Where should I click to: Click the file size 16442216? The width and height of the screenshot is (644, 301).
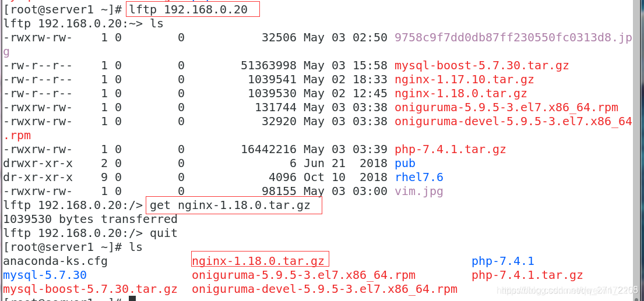[269, 149]
